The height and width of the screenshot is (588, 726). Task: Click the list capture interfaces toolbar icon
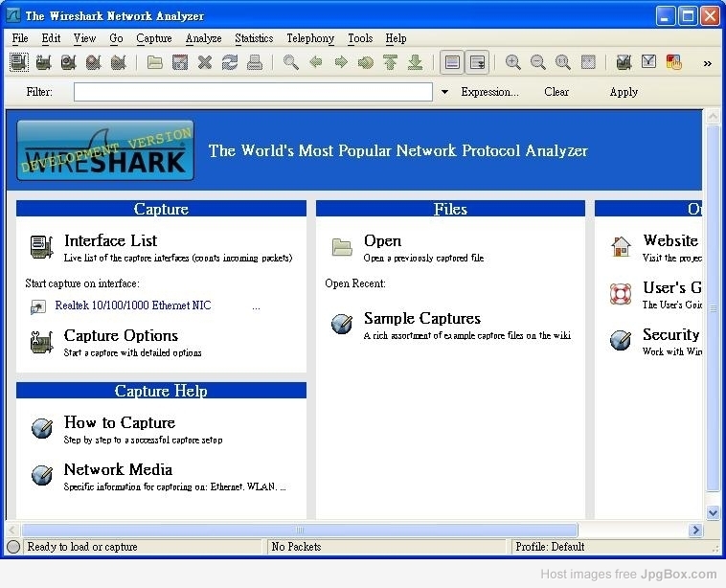19,63
